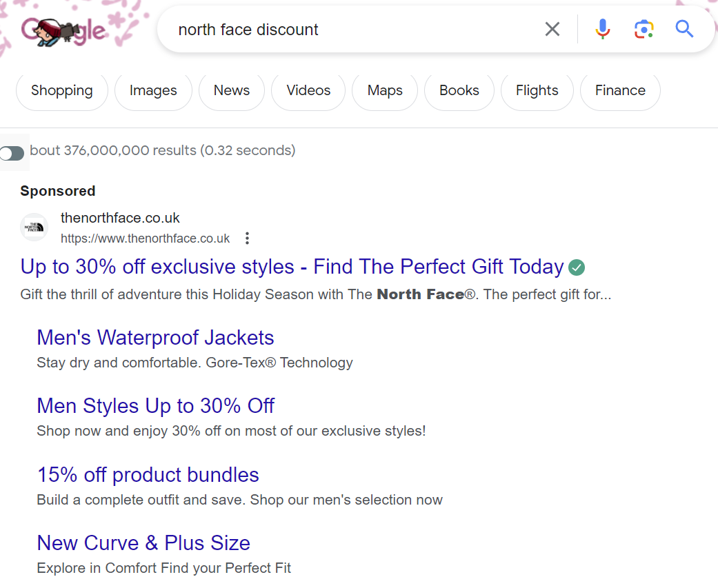This screenshot has width=718, height=588.
Task: Click The North Face favicon on the ad
Action: click(34, 227)
